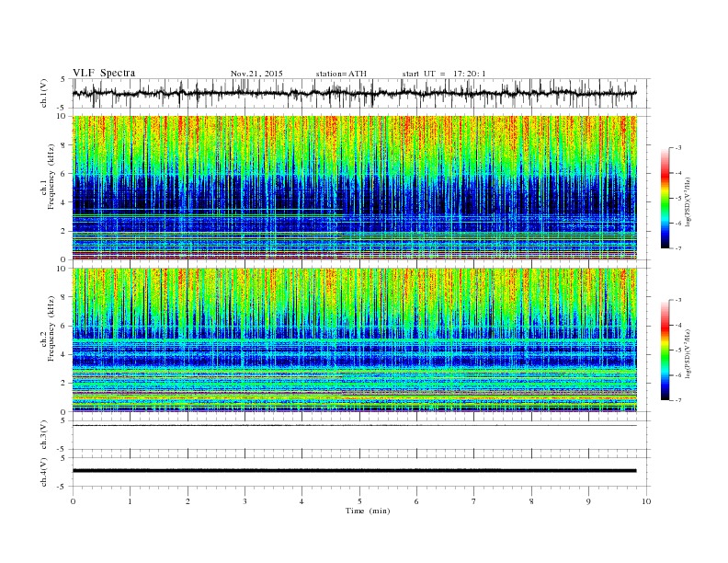This screenshot has width=728, height=563.
Task: Click the ch.1 color bar '-3' label
Action: coord(678,148)
